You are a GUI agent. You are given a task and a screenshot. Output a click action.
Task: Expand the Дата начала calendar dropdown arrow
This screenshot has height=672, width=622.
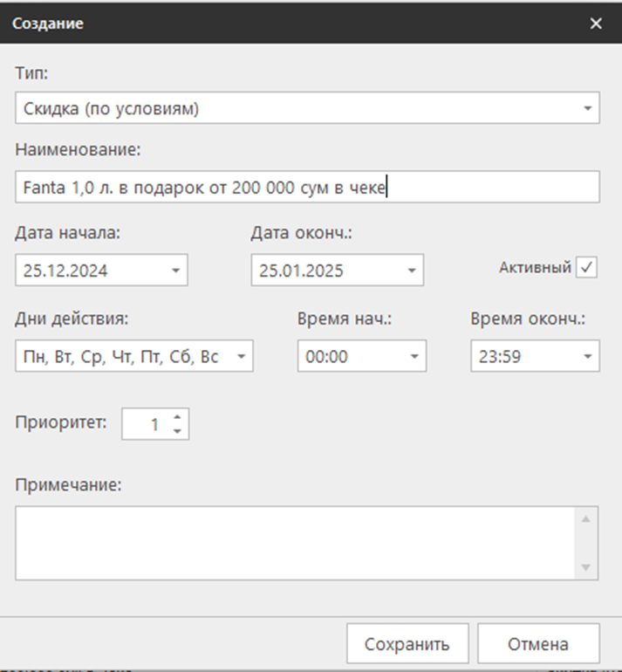click(x=176, y=271)
